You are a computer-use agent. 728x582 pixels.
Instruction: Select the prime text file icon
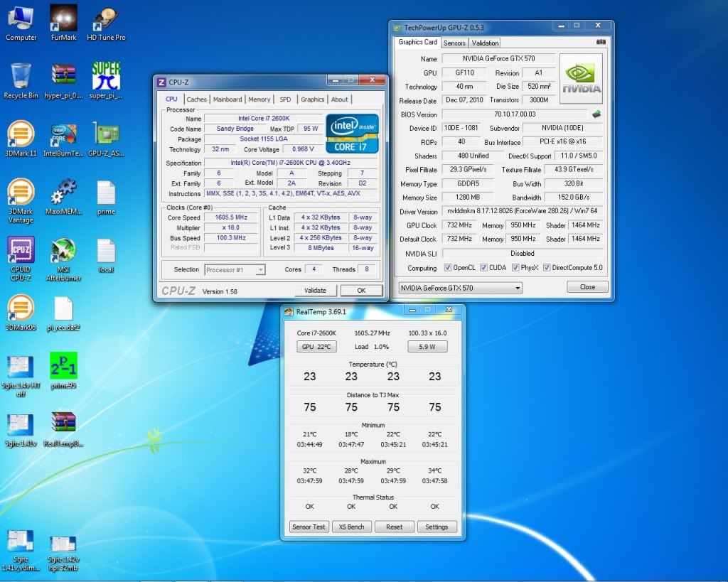point(107,198)
